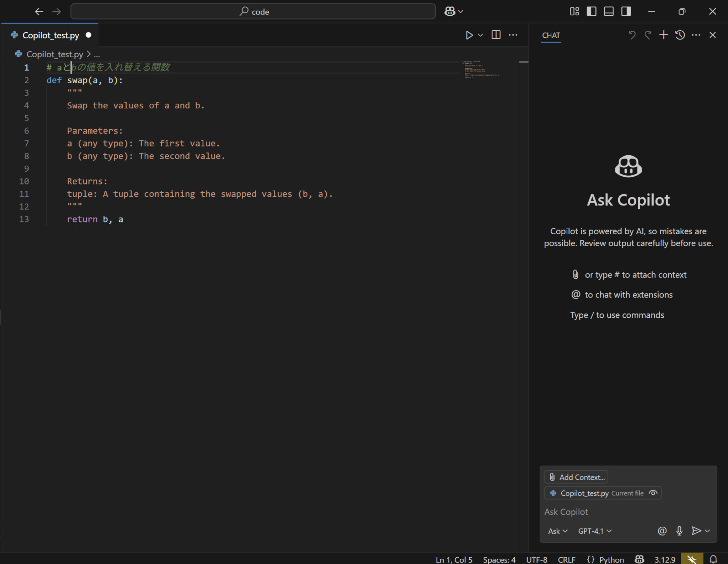728x564 pixels.
Task: Show chat history
Action: click(x=680, y=35)
